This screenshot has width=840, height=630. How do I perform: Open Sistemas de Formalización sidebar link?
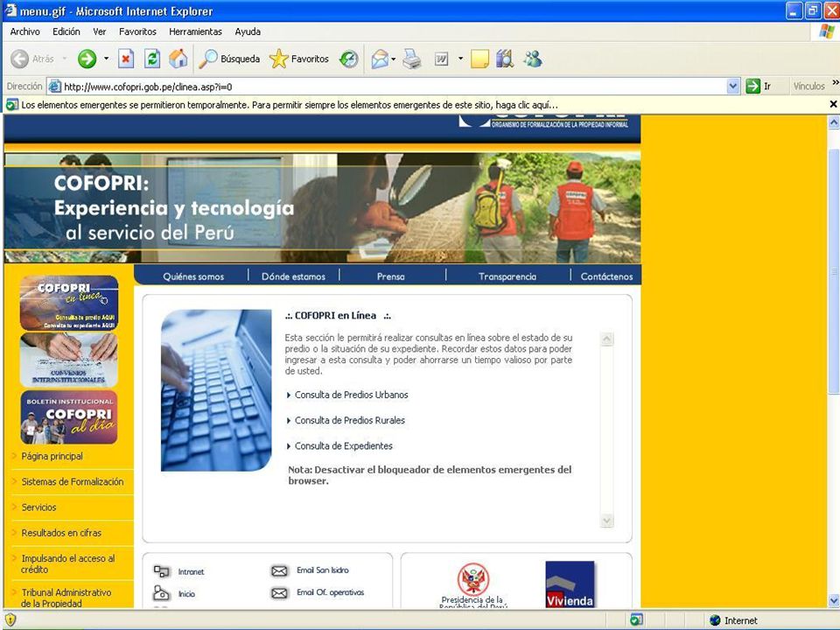(x=73, y=481)
